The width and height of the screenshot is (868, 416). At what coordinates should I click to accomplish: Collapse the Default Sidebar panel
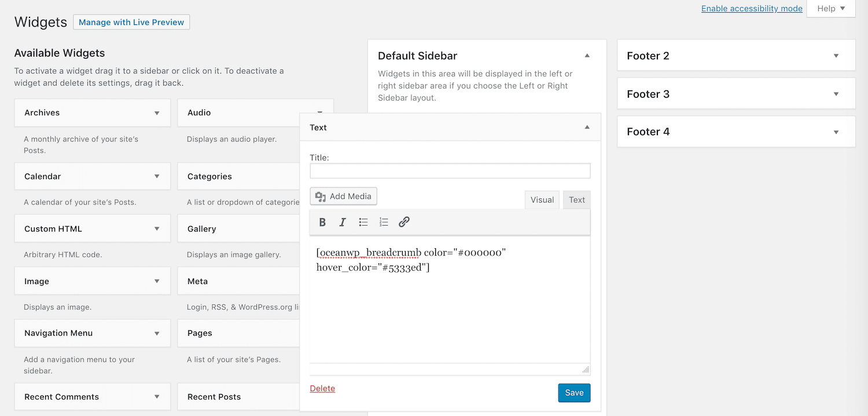(586, 55)
